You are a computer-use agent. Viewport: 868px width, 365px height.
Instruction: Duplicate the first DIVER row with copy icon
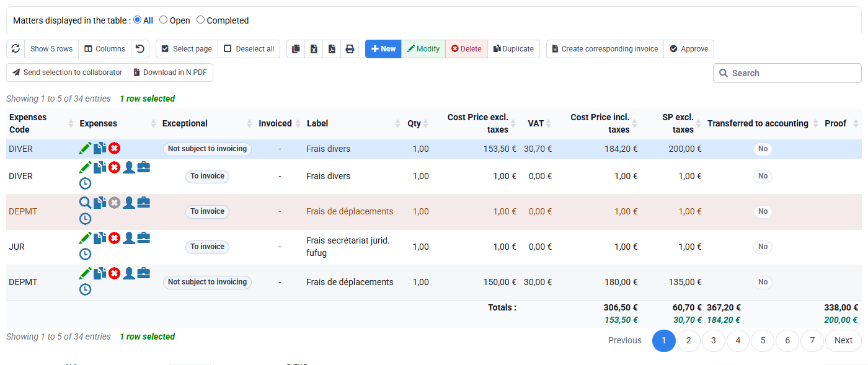pyautogui.click(x=100, y=148)
